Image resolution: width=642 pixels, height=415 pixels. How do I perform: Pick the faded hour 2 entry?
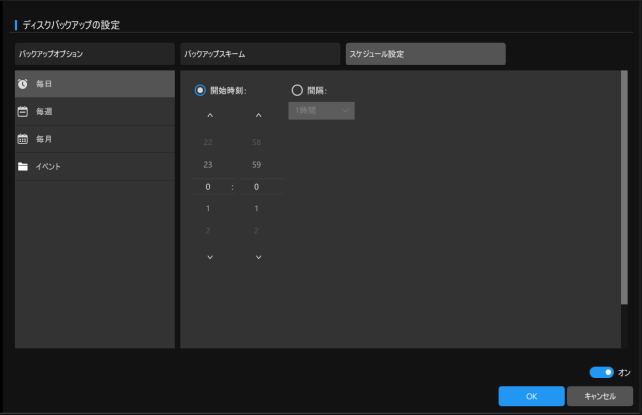(x=208, y=231)
